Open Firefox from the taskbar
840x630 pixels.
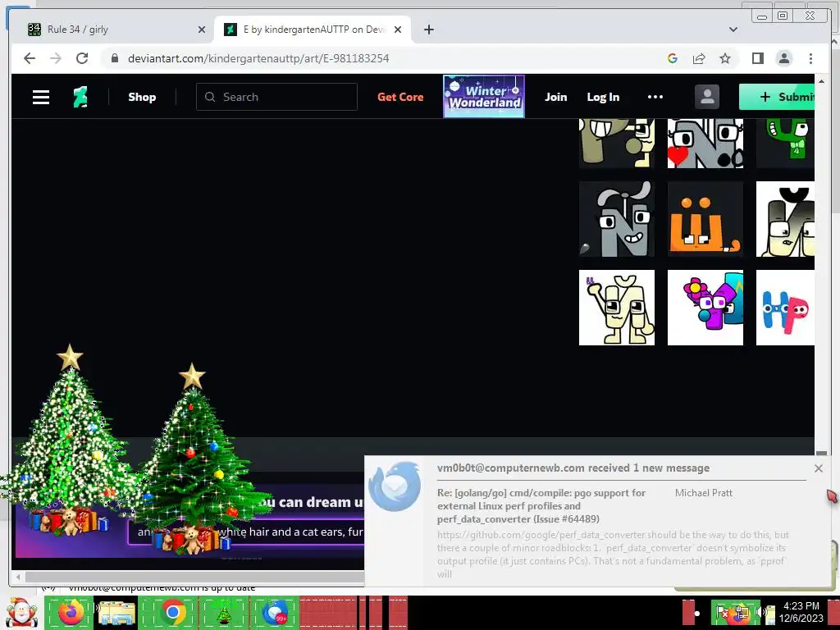tap(71, 612)
